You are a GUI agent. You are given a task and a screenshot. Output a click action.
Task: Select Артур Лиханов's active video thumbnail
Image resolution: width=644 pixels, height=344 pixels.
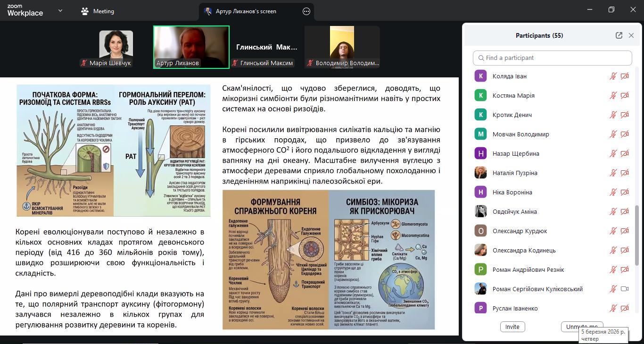tap(191, 47)
